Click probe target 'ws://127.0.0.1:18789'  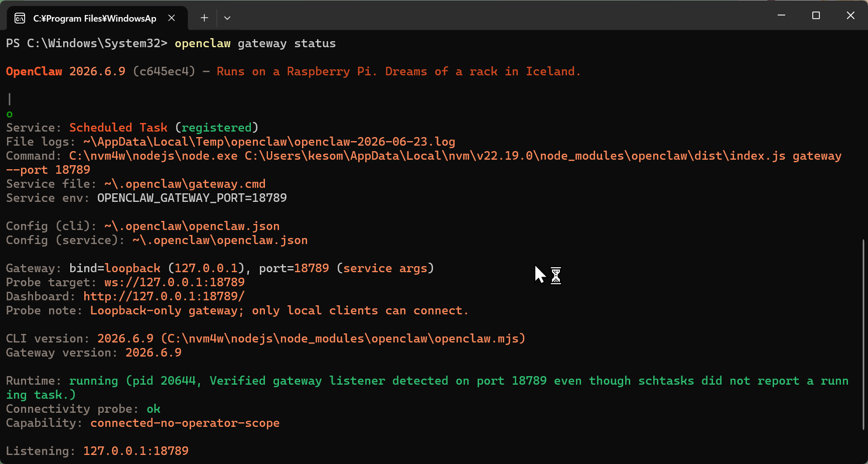[175, 283]
